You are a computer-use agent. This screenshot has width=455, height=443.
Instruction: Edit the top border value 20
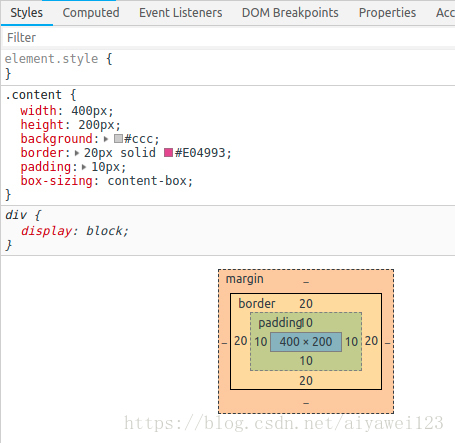306,304
